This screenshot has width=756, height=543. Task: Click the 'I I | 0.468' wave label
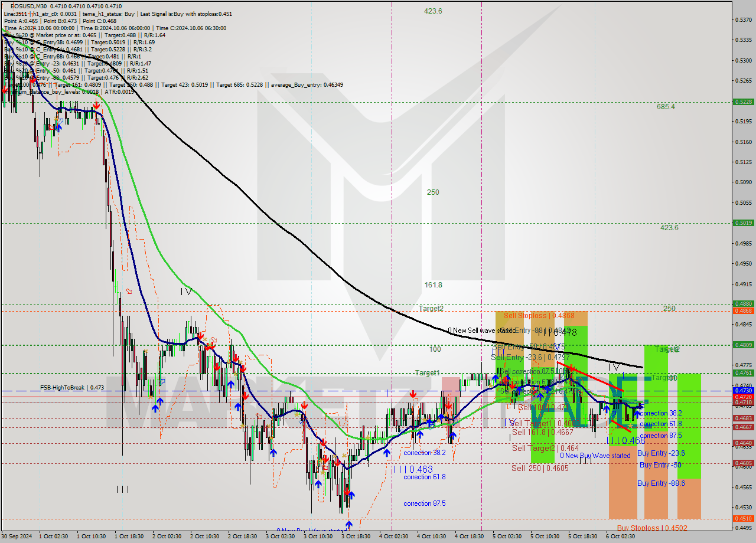click(626, 440)
